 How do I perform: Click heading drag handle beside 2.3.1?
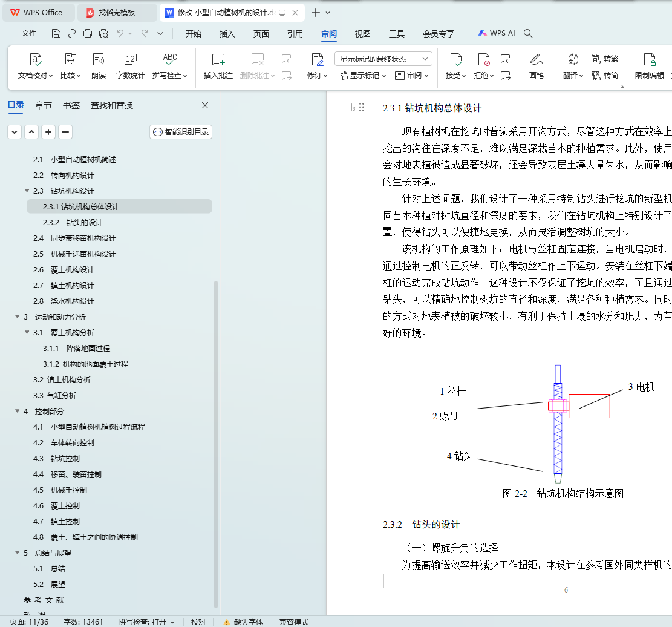point(362,107)
